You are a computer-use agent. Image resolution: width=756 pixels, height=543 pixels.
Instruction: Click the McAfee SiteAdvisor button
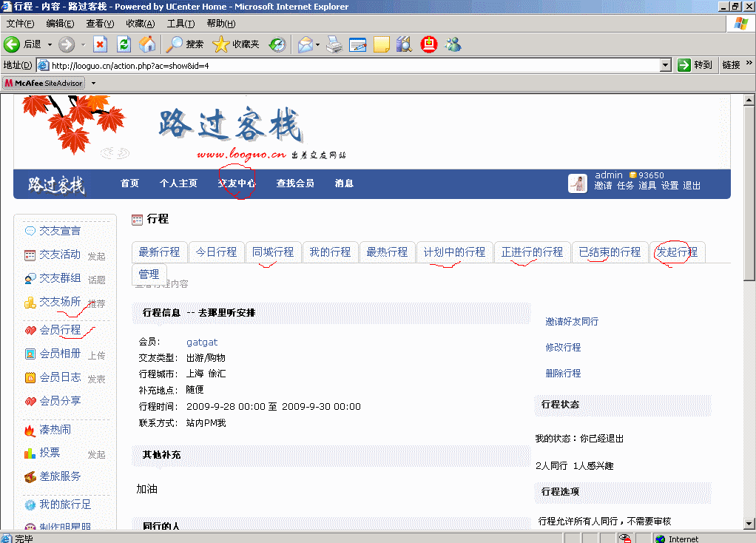[x=44, y=83]
